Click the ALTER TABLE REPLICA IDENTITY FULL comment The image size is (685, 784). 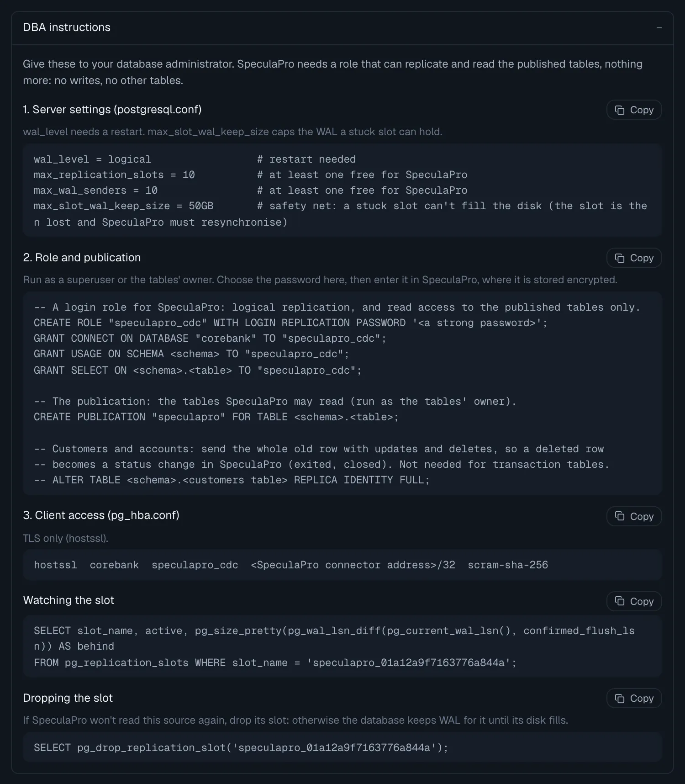pos(232,480)
